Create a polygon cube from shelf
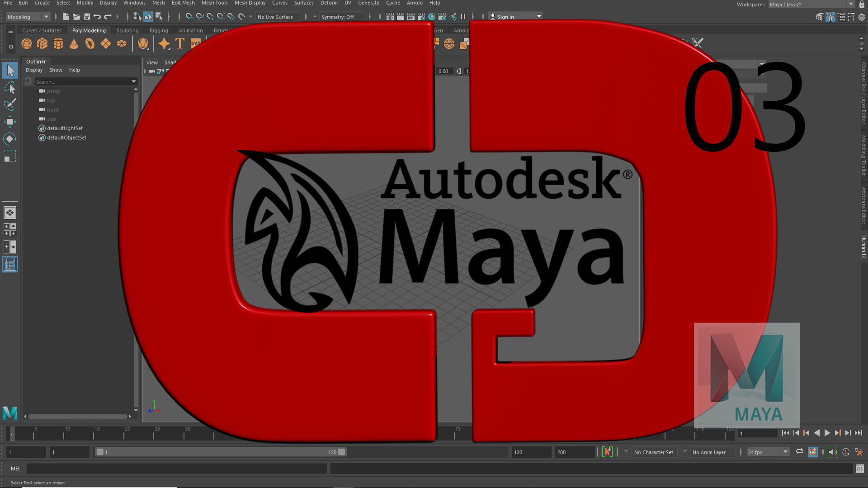The width and height of the screenshot is (868, 488). click(x=42, y=44)
